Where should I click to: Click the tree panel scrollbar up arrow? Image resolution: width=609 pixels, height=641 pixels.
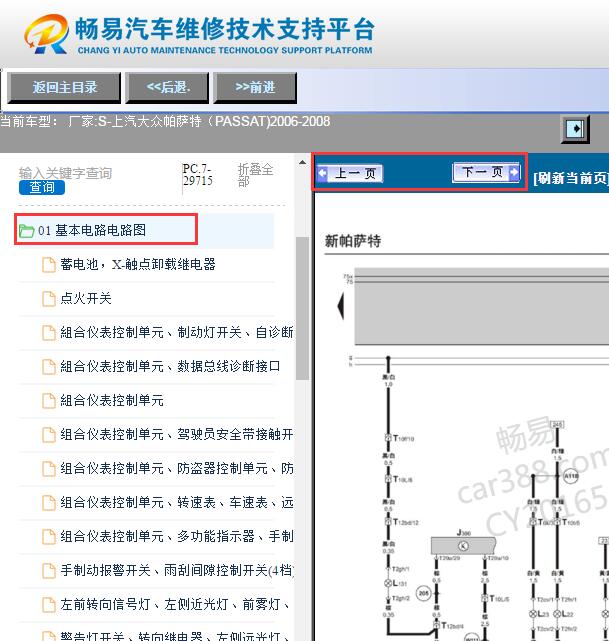pyautogui.click(x=302, y=162)
